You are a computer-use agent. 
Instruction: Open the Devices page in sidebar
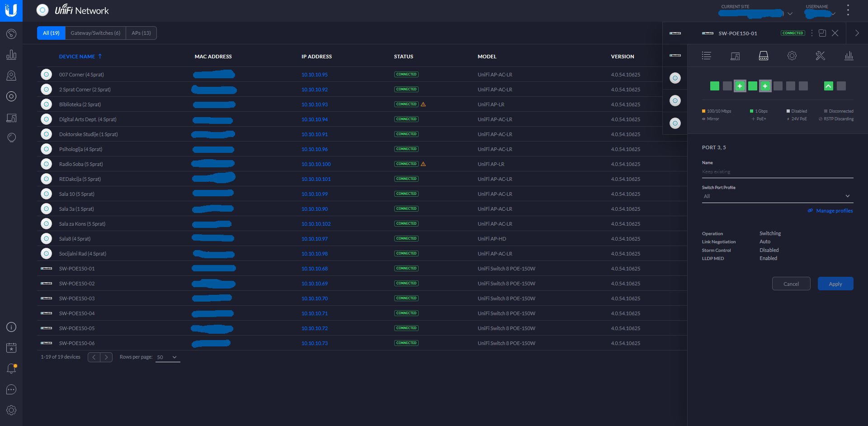click(11, 96)
